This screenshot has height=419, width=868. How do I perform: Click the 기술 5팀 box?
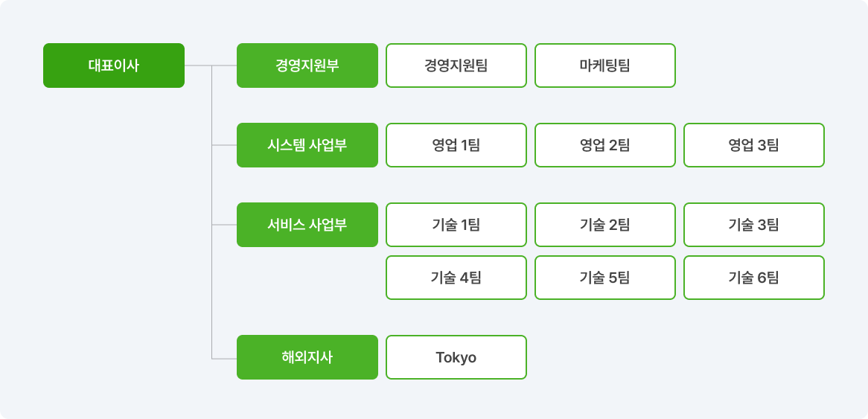pyautogui.click(x=605, y=278)
